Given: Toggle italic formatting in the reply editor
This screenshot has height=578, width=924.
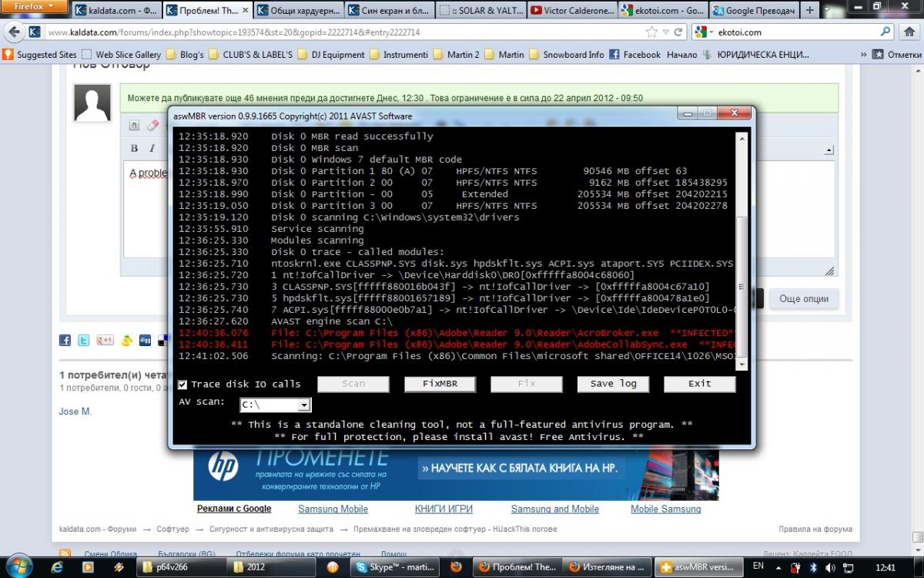Looking at the screenshot, I should tap(152, 148).
